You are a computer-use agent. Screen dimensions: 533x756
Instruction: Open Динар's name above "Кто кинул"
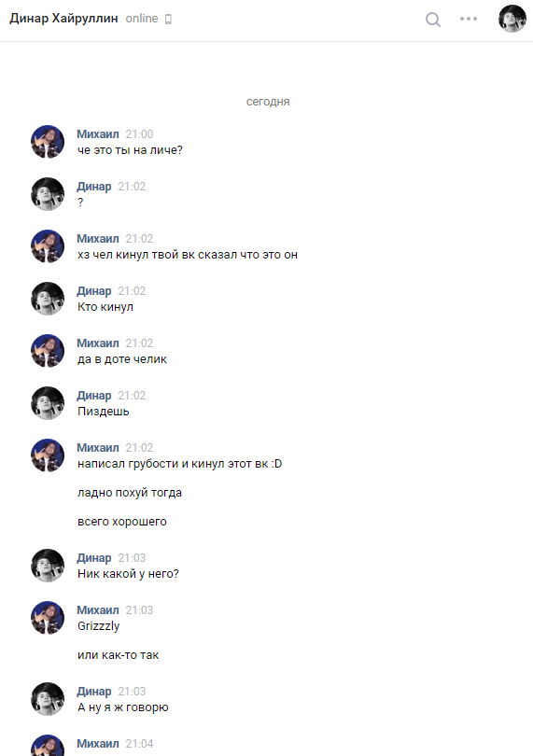[94, 290]
